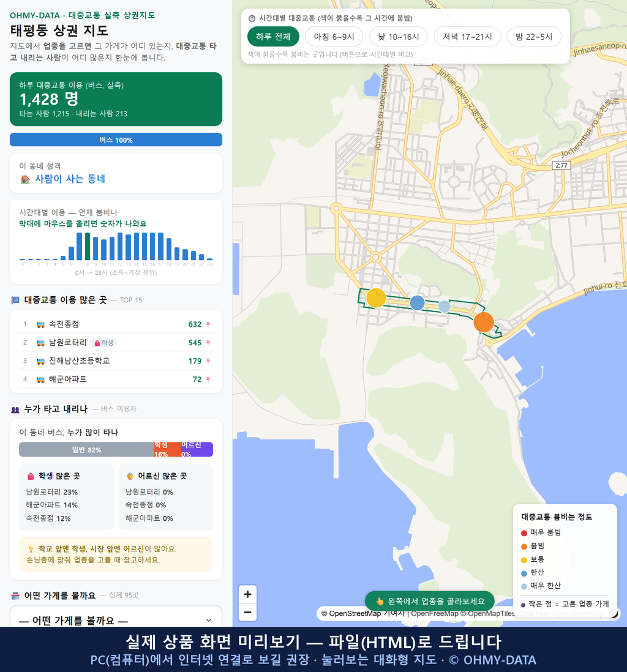Click the pin icon beside 72

pos(208,379)
